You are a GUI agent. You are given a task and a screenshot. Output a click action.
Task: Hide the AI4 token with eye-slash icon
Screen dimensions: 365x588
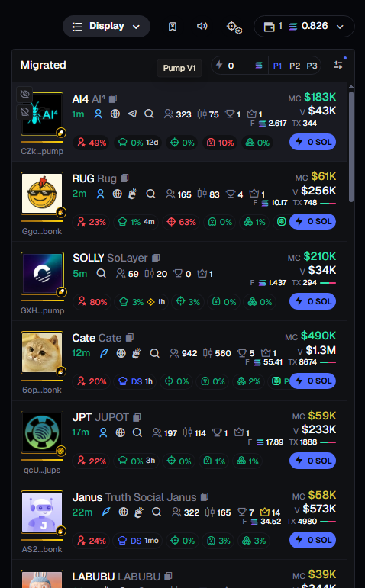pos(24,94)
